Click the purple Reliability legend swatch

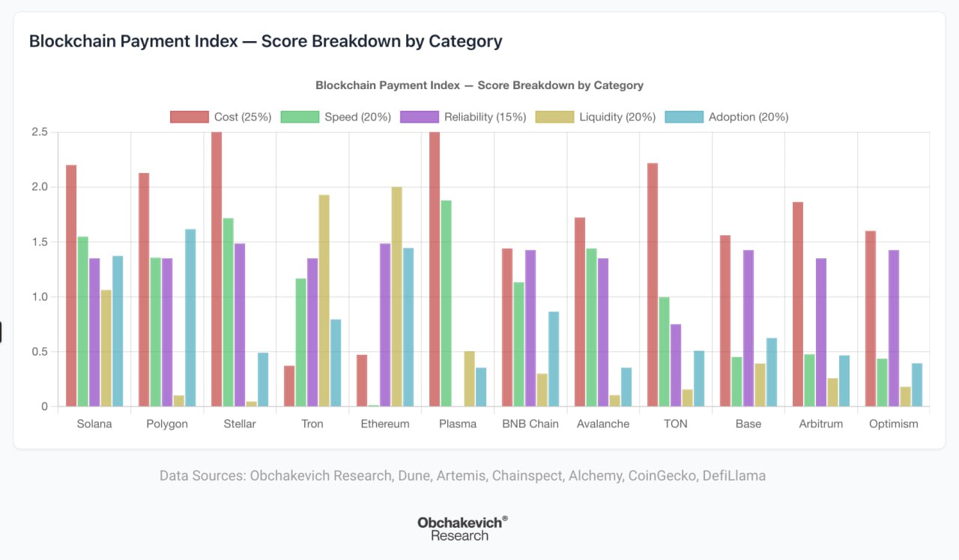click(x=420, y=117)
